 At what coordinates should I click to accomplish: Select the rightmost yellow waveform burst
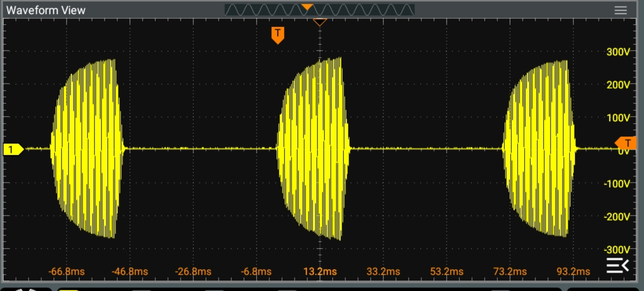point(539,148)
